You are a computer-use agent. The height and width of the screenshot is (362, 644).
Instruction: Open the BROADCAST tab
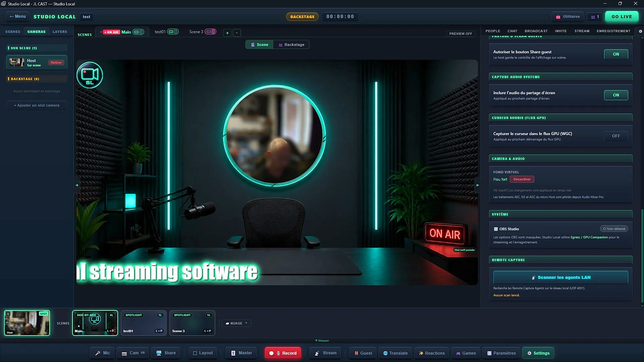pyautogui.click(x=536, y=31)
